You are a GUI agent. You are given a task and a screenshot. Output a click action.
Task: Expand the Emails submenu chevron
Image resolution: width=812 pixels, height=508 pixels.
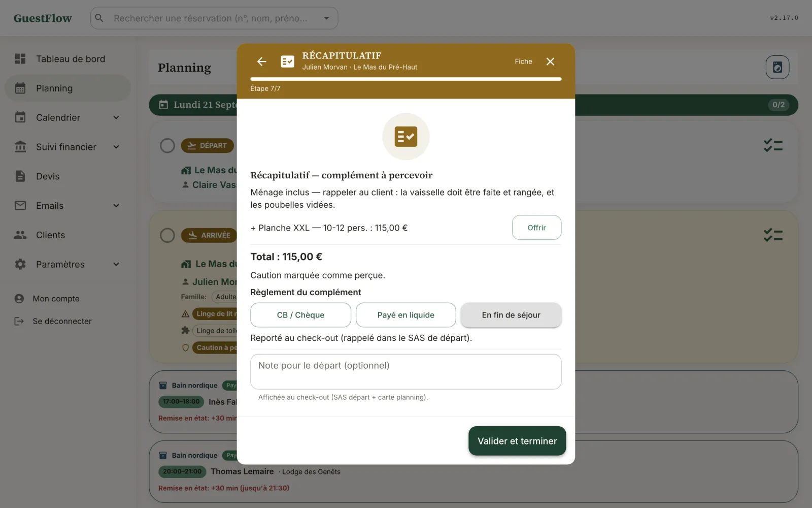[116, 206]
